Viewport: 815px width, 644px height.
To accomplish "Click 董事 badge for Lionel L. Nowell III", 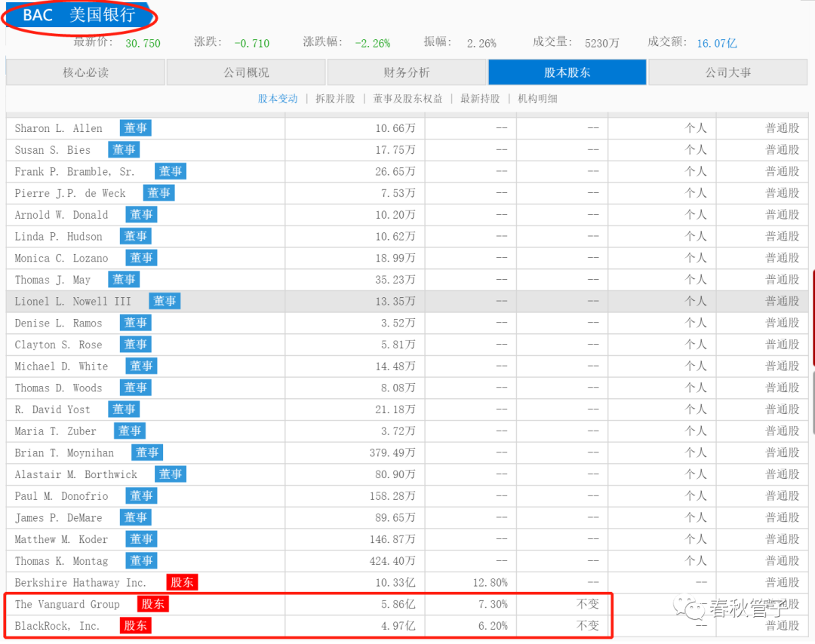I will tap(165, 301).
